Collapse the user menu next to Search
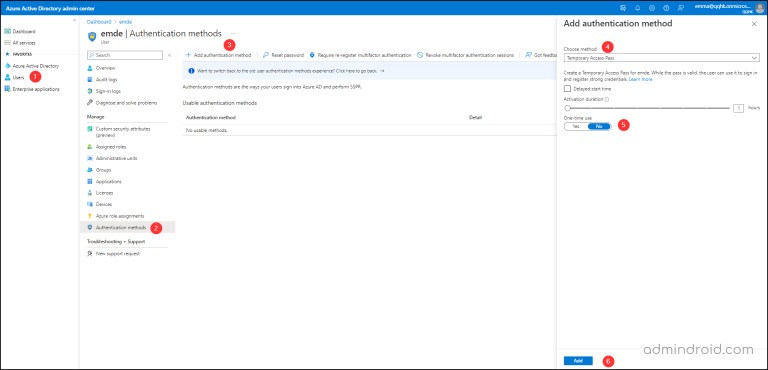Image resolution: width=768 pixels, height=370 pixels. coord(169,55)
